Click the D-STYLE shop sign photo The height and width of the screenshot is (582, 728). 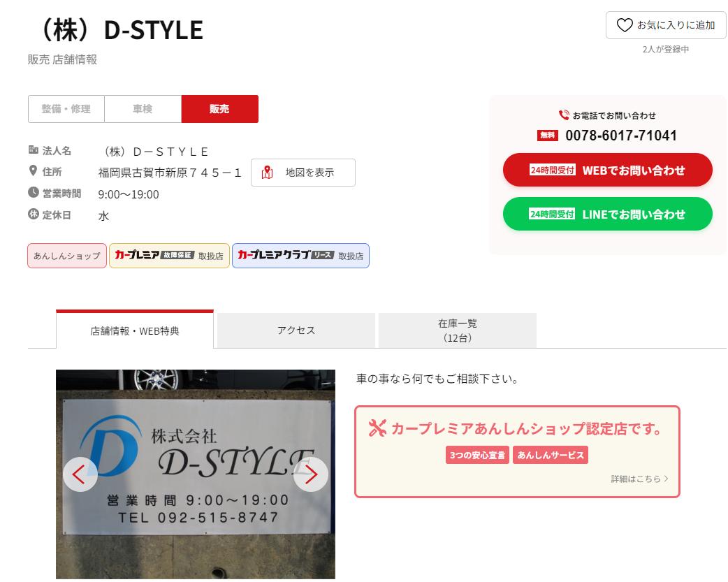pos(196,474)
